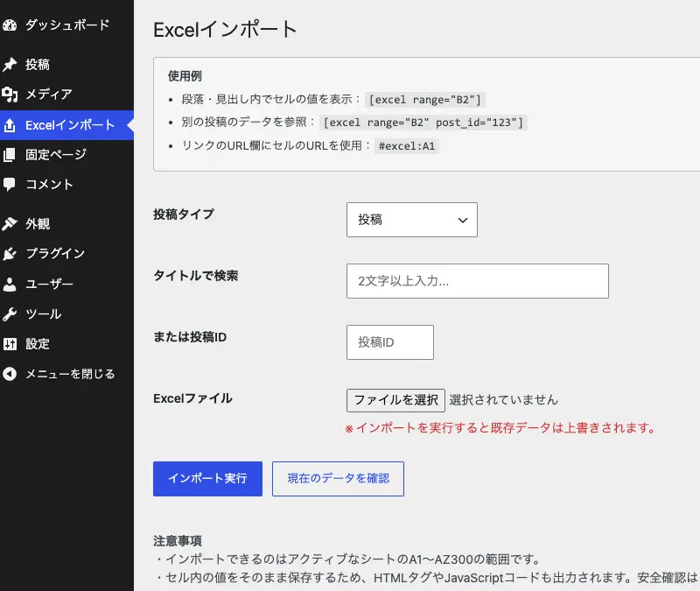The height and width of the screenshot is (591, 700).
Task: Open the ツール menu
Action: point(67,314)
